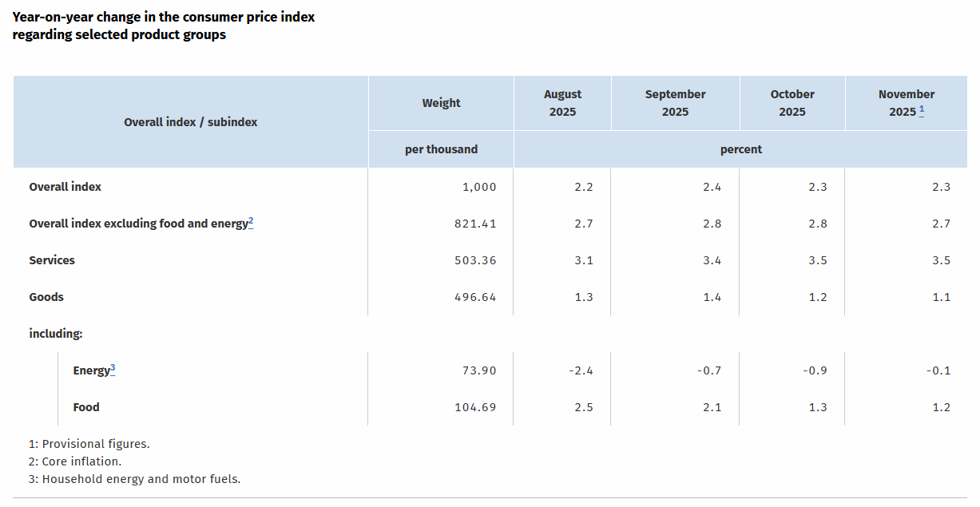980x507 pixels.
Task: Click the October 2025 column header
Action: (x=792, y=103)
